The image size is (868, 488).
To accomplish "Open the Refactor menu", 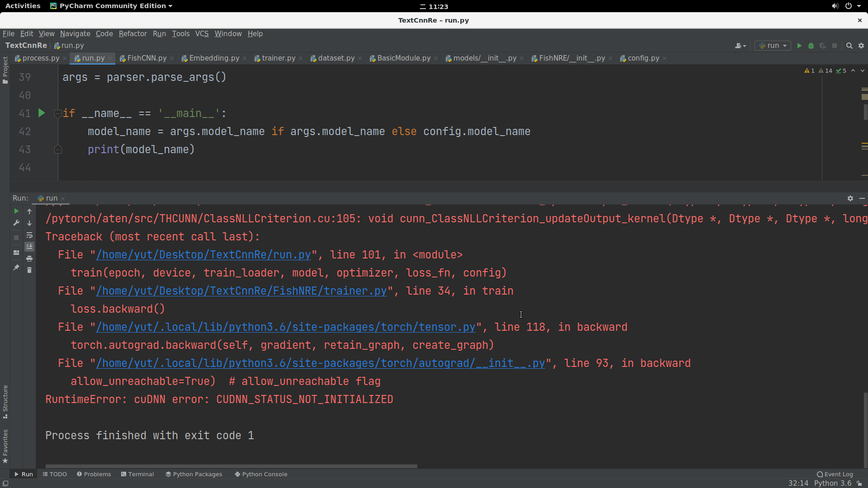I will (x=132, y=33).
